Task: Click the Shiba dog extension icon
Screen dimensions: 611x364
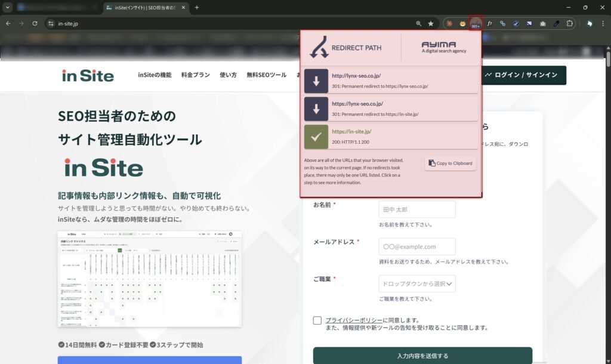Action: click(462, 23)
